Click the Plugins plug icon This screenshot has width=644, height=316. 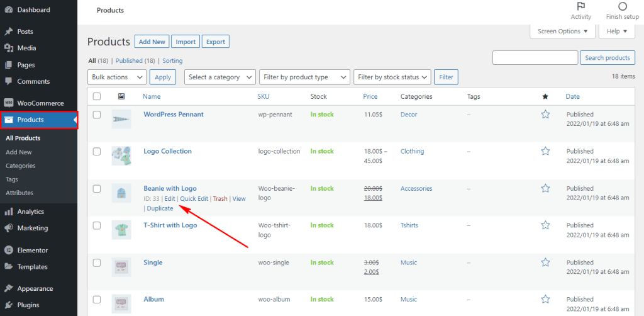tap(8, 305)
